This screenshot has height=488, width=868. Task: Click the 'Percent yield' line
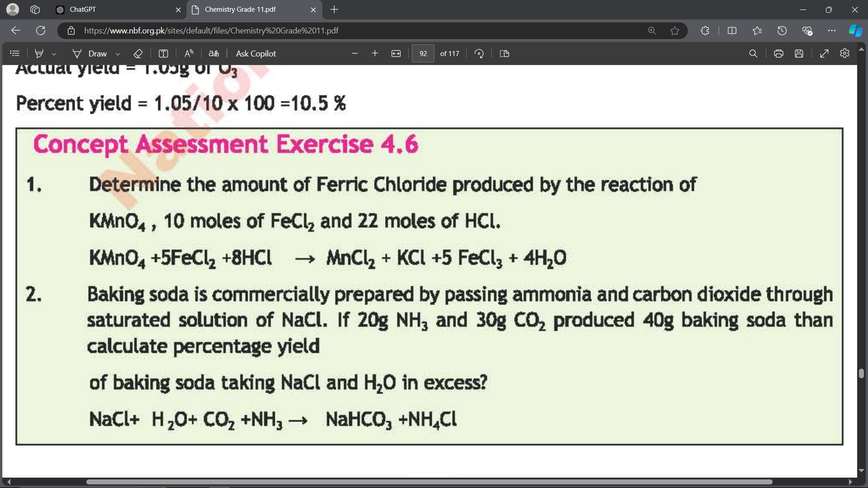(x=181, y=103)
